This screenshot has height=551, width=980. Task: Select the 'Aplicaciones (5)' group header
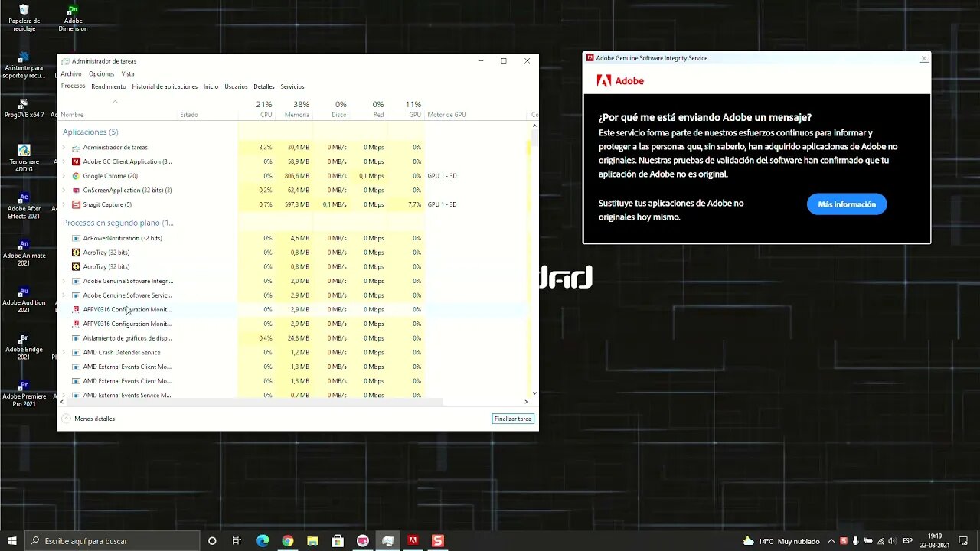click(90, 132)
